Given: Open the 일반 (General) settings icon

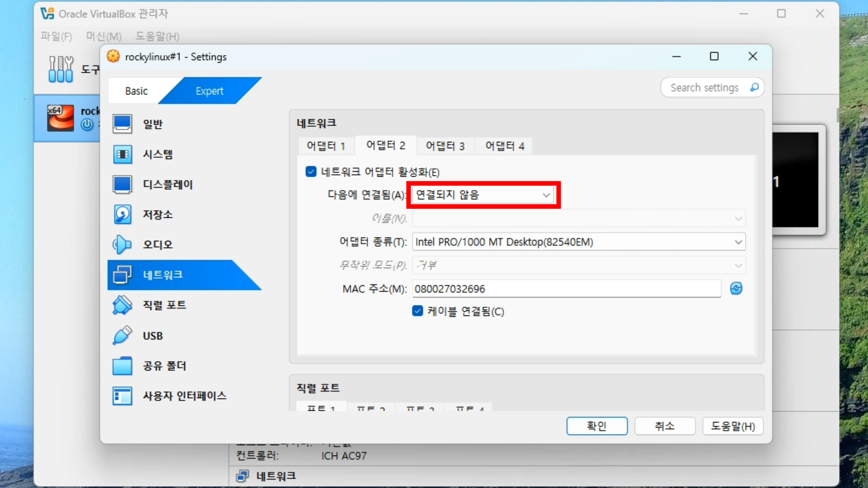Looking at the screenshot, I should click(x=123, y=124).
